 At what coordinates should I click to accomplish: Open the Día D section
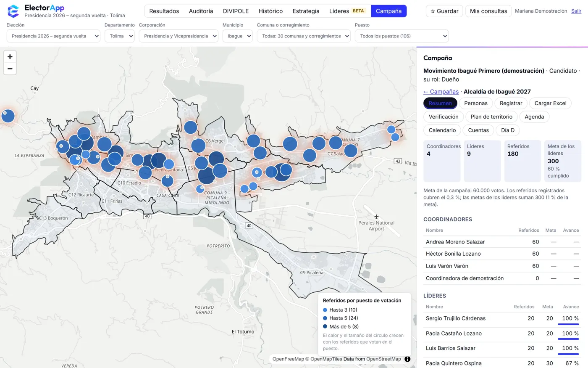(508, 130)
